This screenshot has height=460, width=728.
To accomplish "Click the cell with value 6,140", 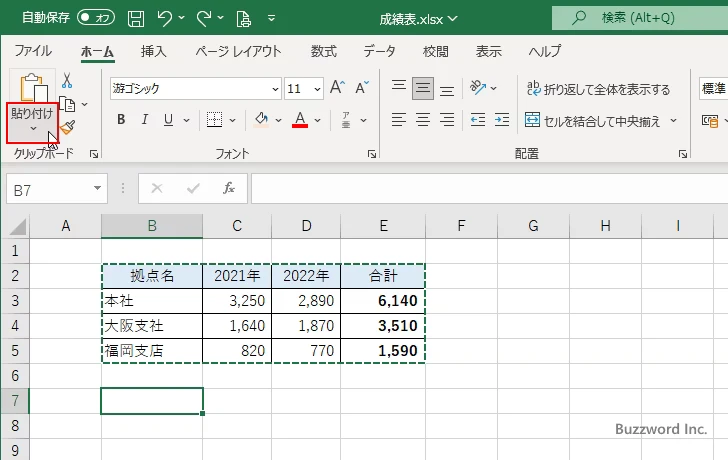I will click(x=383, y=301).
